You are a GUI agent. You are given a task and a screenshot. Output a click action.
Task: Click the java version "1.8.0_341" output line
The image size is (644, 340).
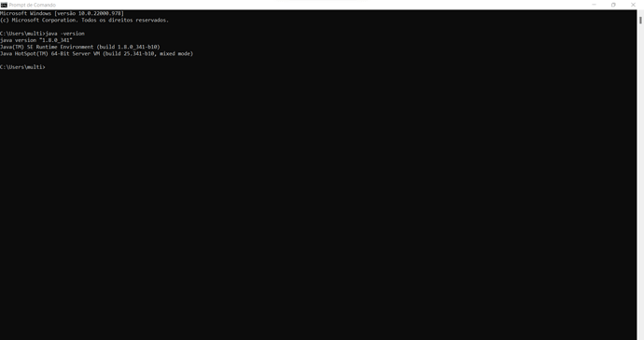(x=36, y=40)
